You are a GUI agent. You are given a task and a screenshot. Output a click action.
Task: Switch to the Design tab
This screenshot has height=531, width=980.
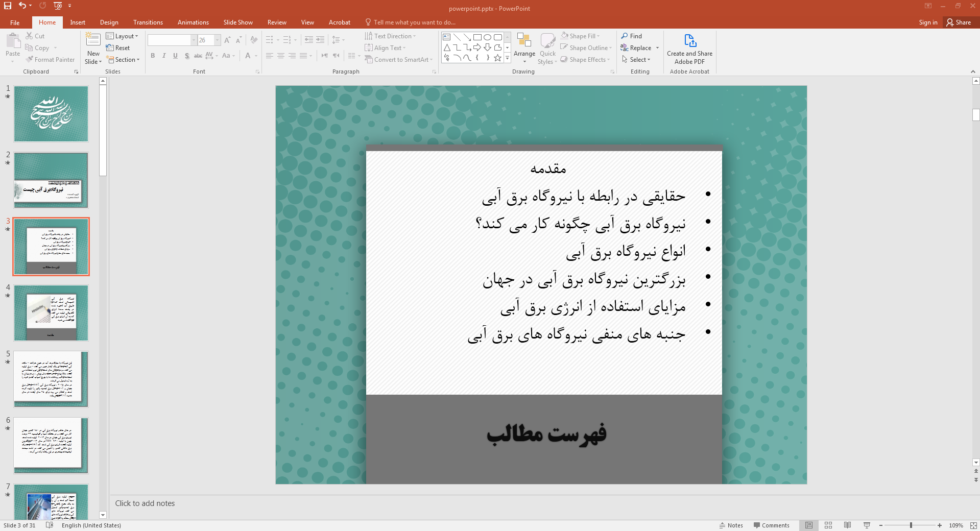click(109, 22)
